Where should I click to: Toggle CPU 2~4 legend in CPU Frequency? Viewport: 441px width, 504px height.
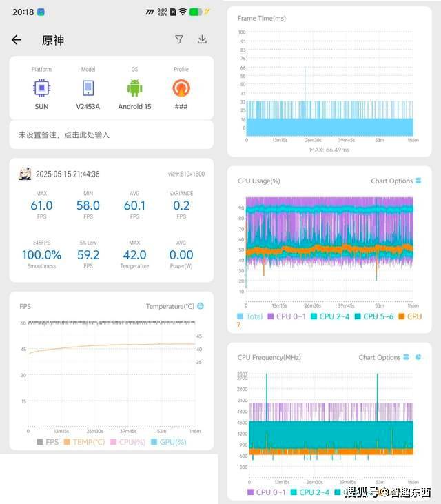[x=309, y=492]
